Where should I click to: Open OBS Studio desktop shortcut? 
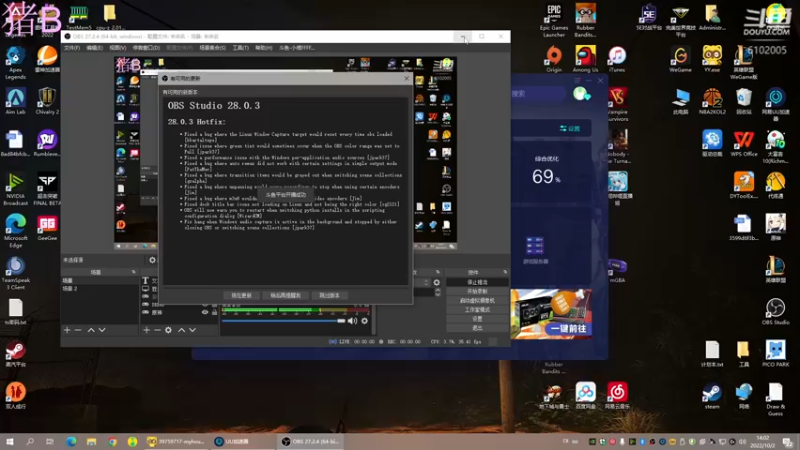point(776,312)
